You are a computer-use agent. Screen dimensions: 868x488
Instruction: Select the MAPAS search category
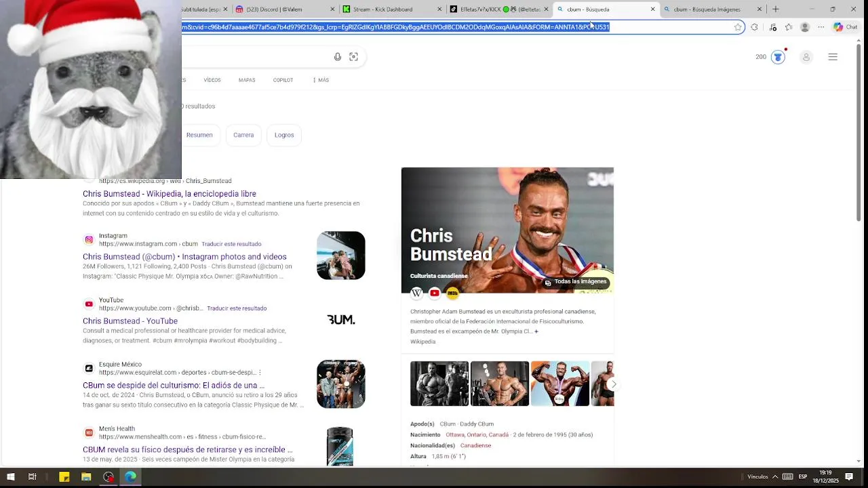point(247,80)
